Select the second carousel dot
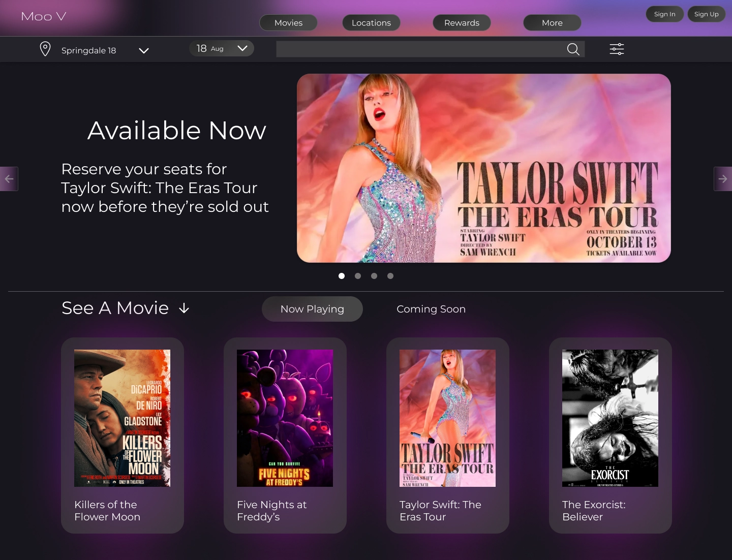This screenshot has width=732, height=560. coord(358,276)
